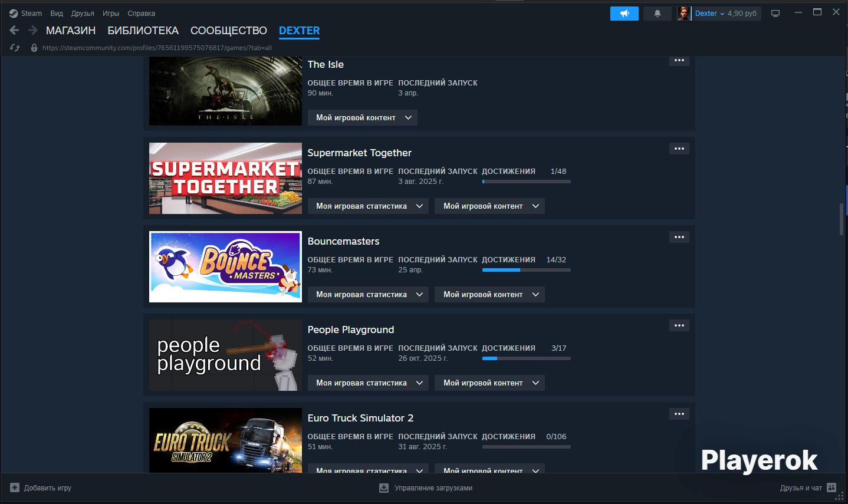The image size is (848, 504).
Task: Open the three-dots menu for The Isle
Action: (x=679, y=61)
